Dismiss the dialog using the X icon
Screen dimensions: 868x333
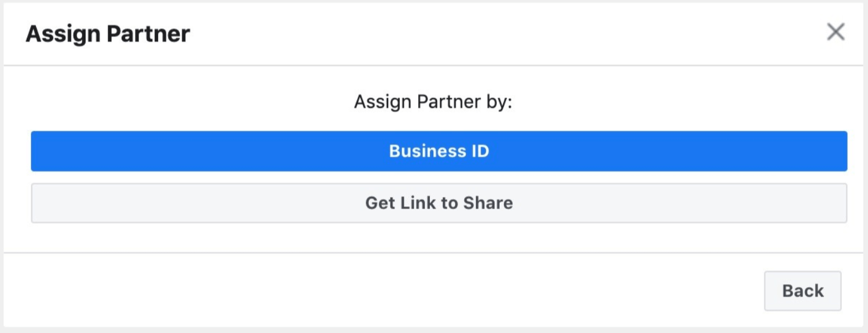tap(835, 32)
